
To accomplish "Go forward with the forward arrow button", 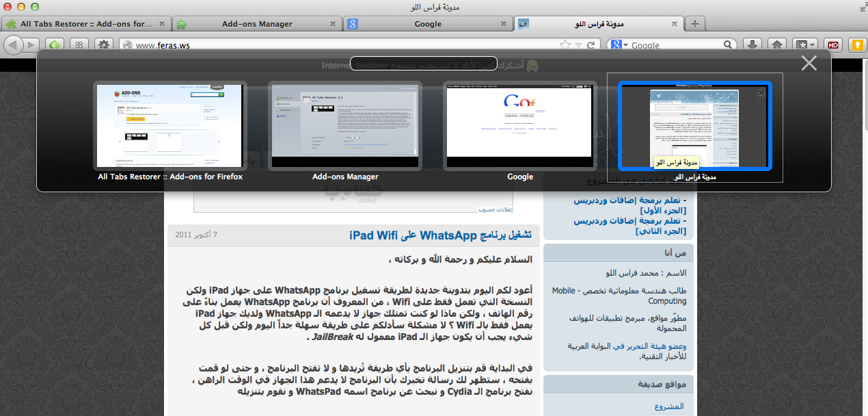I will click(31, 45).
